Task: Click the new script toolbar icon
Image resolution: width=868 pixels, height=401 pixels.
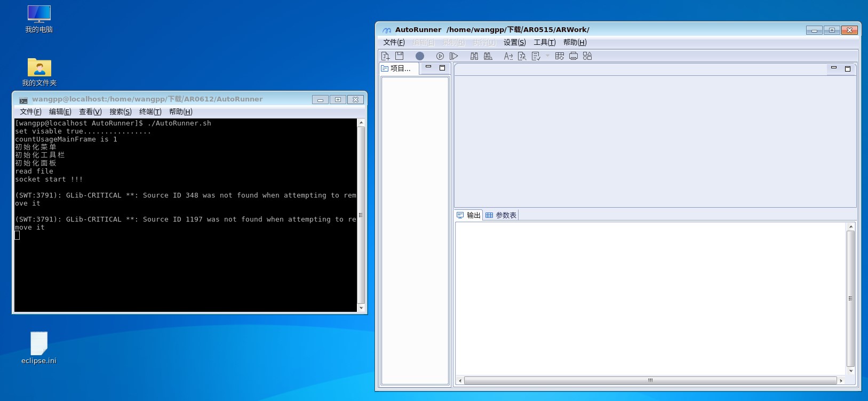Action: point(385,56)
